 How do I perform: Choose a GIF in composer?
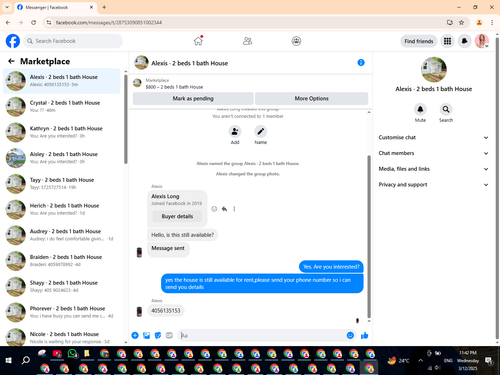[x=169, y=335]
